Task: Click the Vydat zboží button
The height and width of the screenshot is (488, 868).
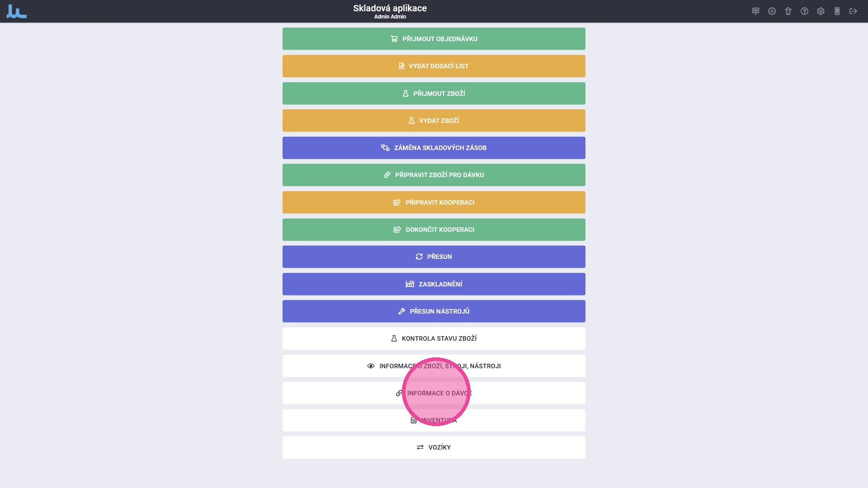Action: (x=434, y=121)
